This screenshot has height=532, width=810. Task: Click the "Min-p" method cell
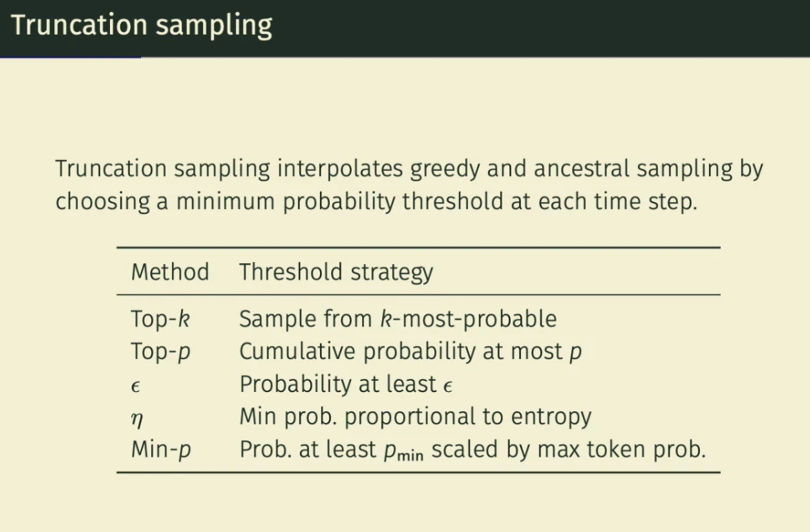click(161, 449)
